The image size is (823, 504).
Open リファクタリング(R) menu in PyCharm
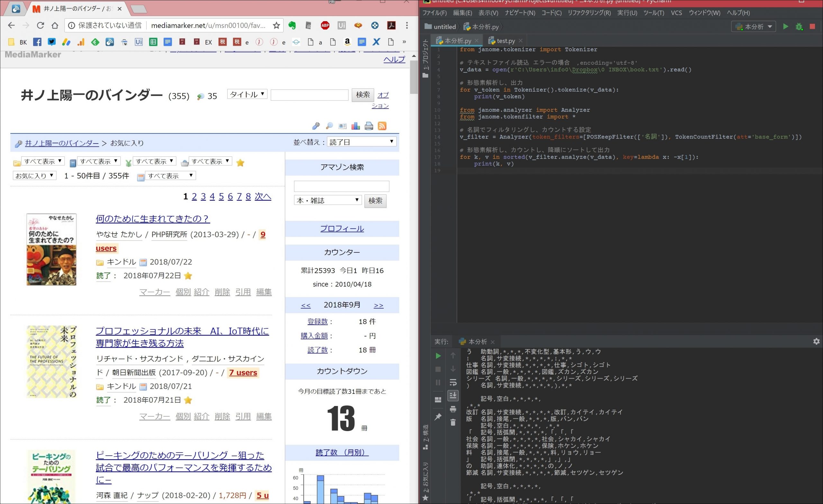[x=589, y=13]
